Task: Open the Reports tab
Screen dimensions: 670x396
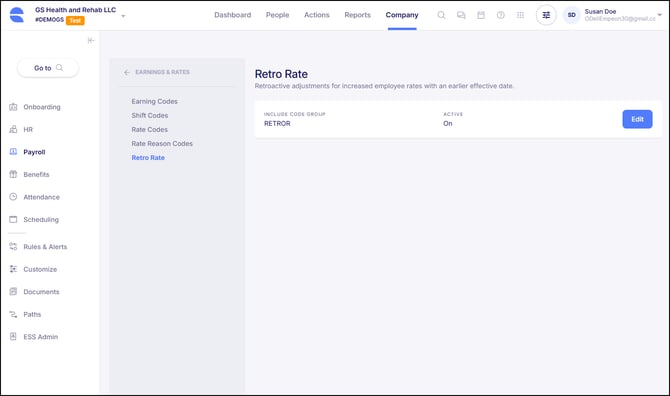Action: tap(358, 15)
